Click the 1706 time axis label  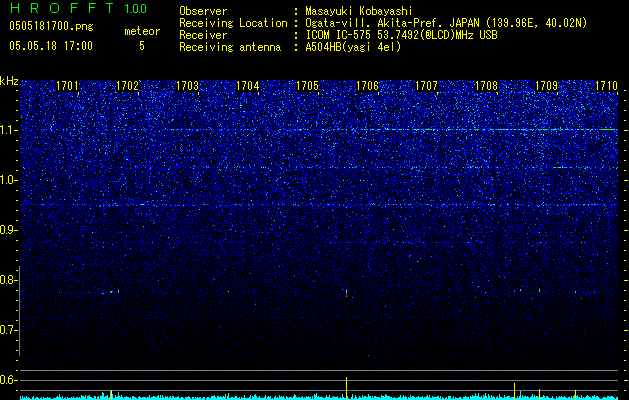point(367,86)
